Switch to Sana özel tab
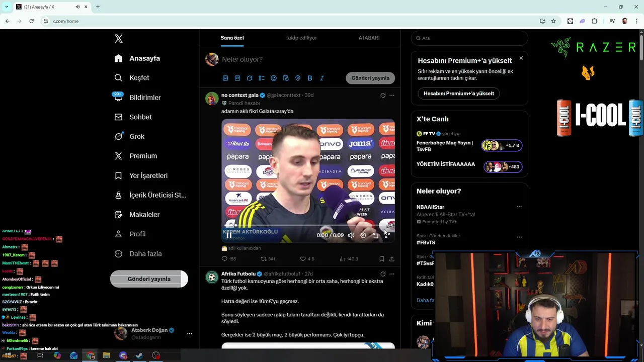The image size is (644, 362). pyautogui.click(x=232, y=38)
